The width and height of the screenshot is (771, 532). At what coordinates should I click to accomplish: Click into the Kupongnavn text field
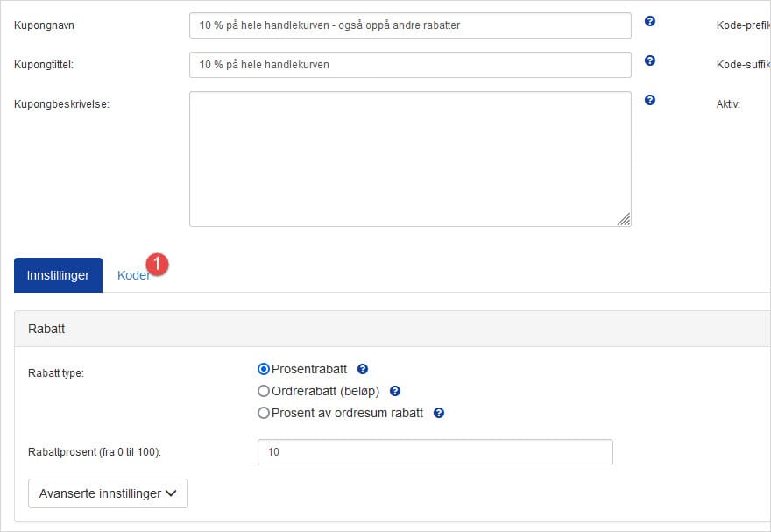pos(410,25)
